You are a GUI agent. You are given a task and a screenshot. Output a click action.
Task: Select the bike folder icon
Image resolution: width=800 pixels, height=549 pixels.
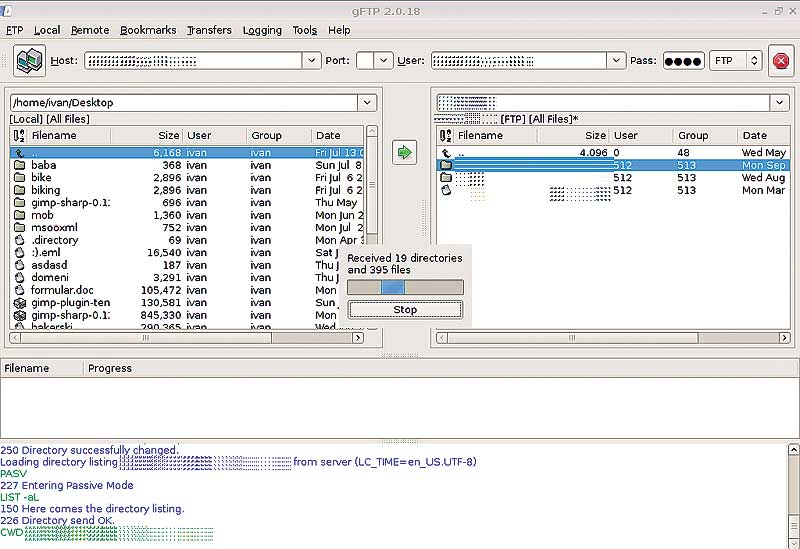tap(19, 177)
